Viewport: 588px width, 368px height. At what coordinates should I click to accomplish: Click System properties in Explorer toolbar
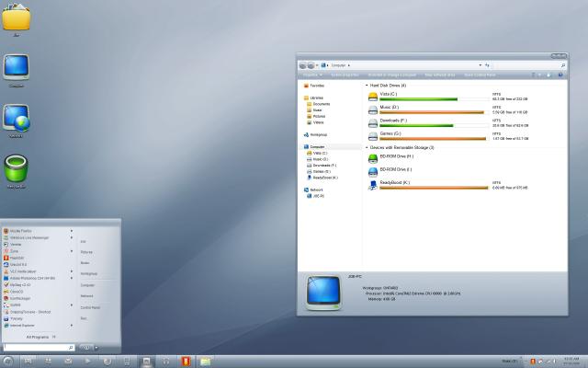click(345, 75)
